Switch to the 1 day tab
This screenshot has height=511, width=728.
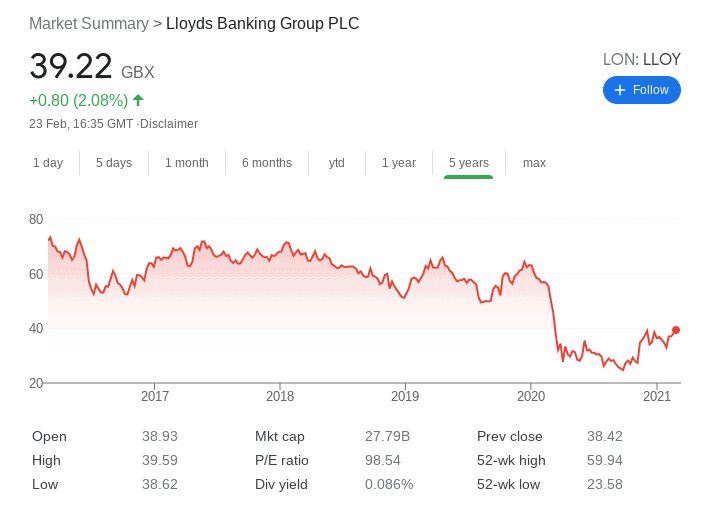(48, 163)
